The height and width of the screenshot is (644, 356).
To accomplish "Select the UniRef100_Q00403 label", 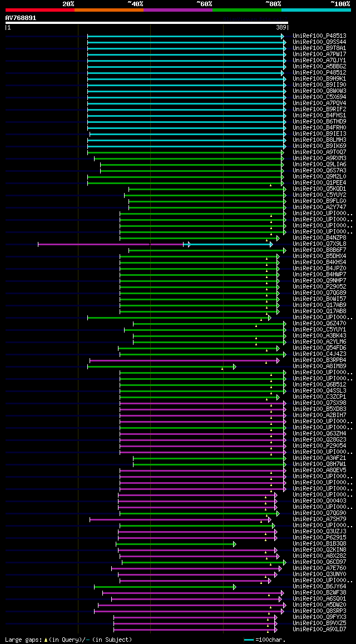I will [319, 501].
